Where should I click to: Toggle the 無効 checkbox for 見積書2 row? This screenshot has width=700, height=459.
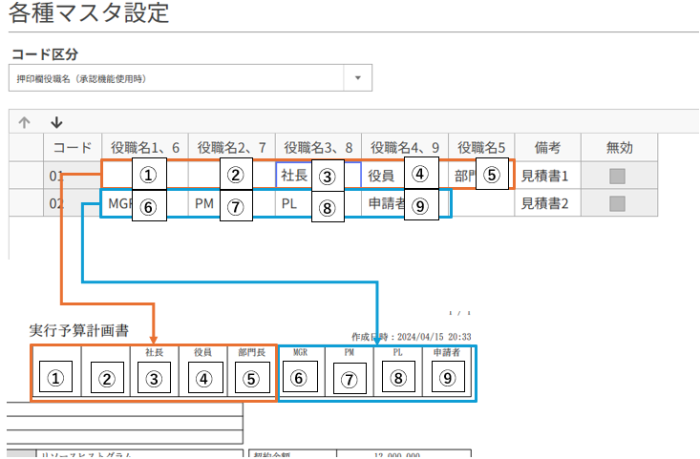[618, 204]
